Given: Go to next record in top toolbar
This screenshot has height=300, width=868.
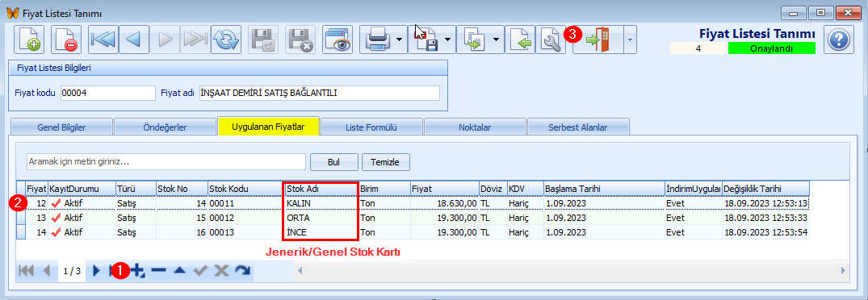Looking at the screenshot, I should 165,40.
